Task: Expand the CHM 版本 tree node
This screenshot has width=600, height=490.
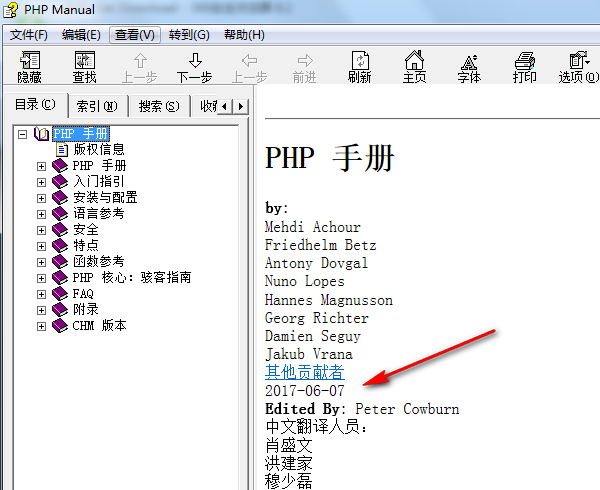Action: point(41,327)
